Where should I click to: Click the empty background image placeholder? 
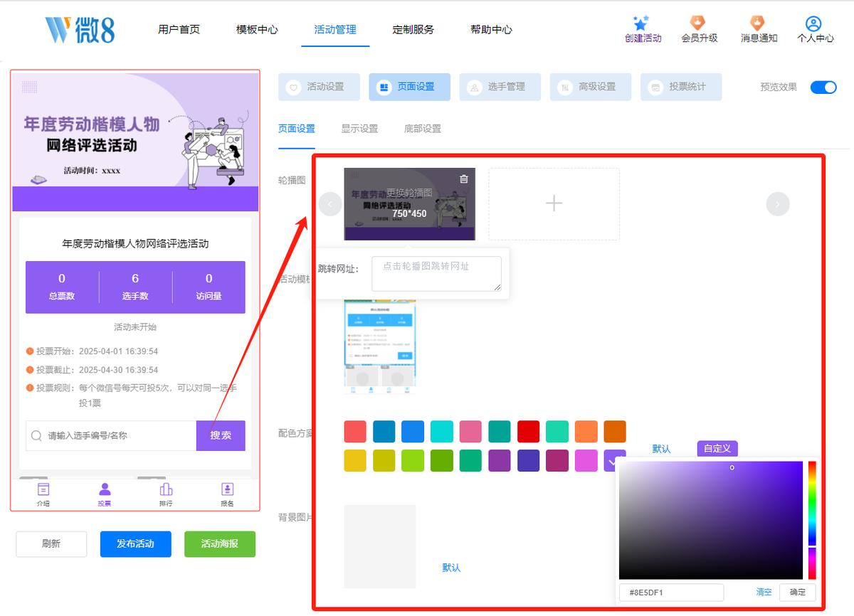pyautogui.click(x=379, y=546)
